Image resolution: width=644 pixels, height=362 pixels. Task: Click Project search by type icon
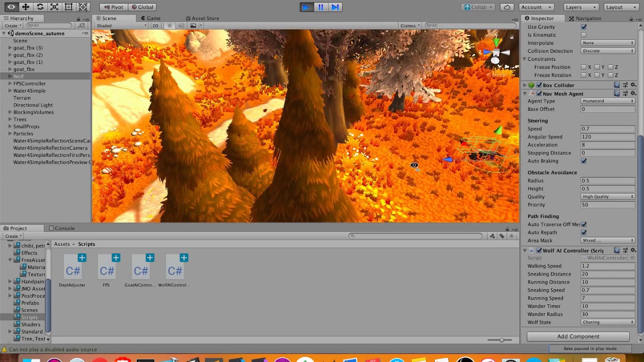(x=493, y=236)
